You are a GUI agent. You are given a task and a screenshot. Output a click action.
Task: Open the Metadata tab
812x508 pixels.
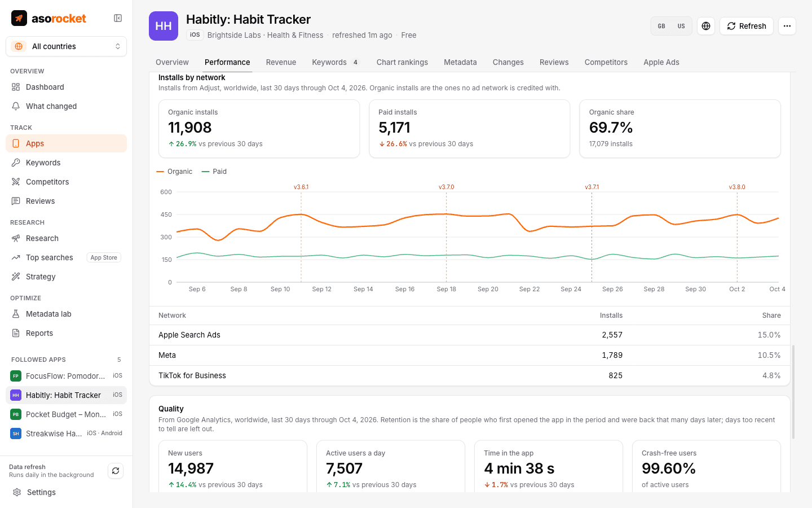(x=460, y=62)
